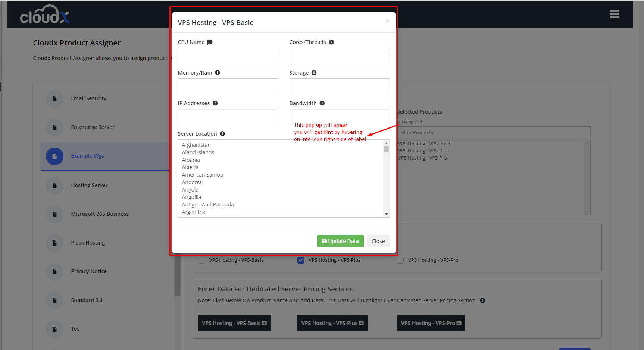Choose Argentina from the Server Location list
Image resolution: width=644 pixels, height=350 pixels.
(194, 212)
